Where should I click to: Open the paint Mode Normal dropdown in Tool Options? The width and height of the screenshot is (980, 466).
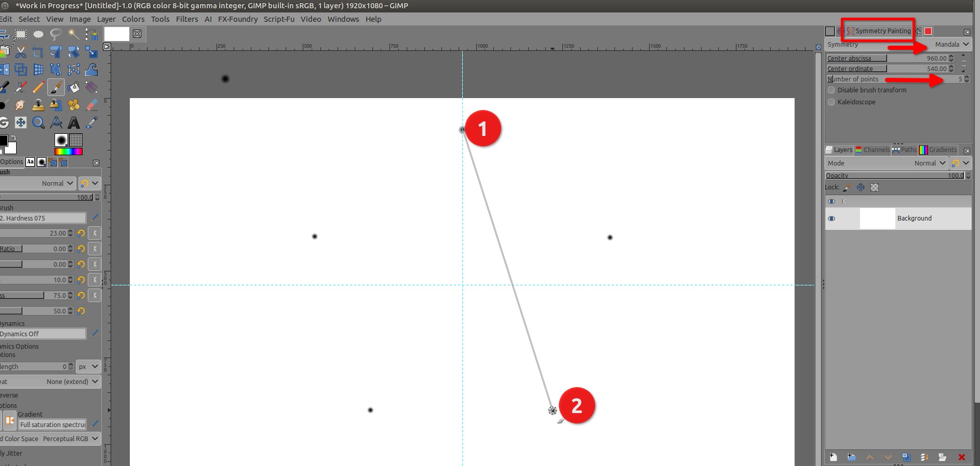point(37,184)
